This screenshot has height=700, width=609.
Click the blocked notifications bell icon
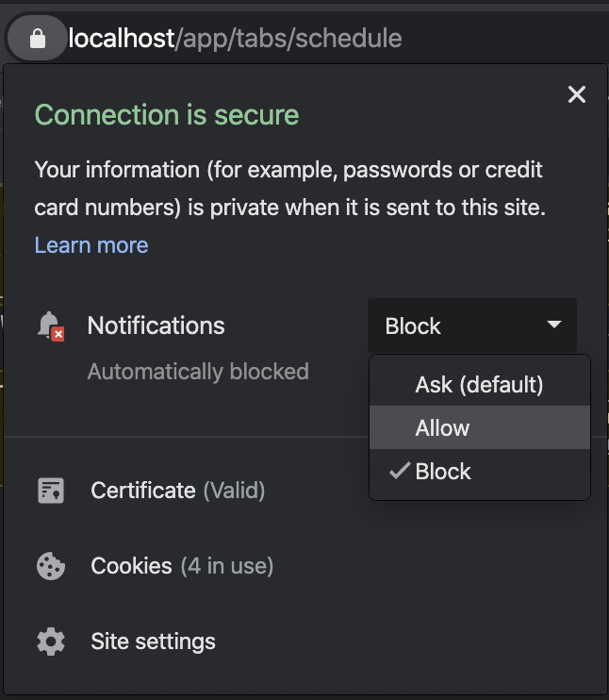click(x=51, y=326)
